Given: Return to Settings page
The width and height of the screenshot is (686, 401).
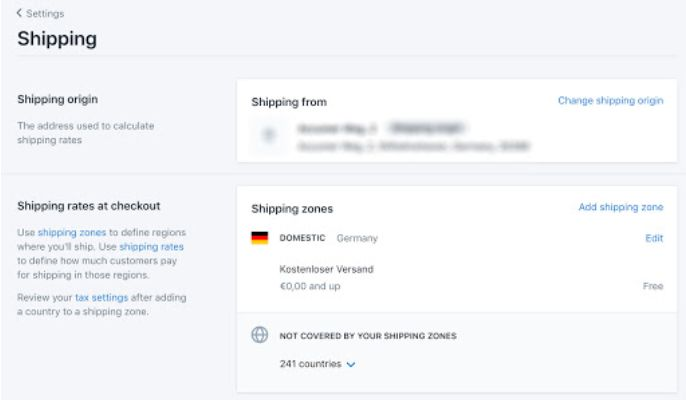Looking at the screenshot, I should 45,14.
